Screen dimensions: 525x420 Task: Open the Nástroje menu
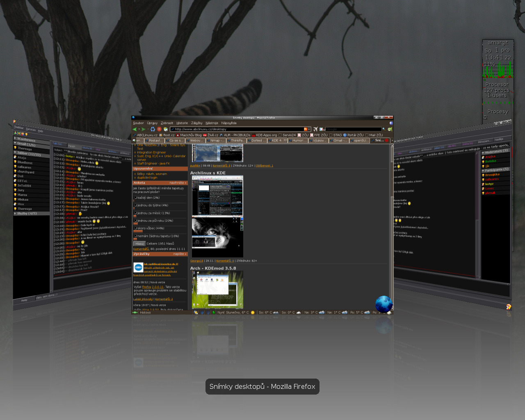[x=212, y=123]
